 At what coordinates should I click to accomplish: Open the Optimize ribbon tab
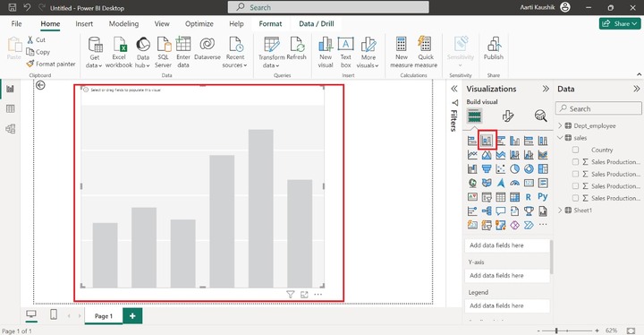(x=199, y=24)
